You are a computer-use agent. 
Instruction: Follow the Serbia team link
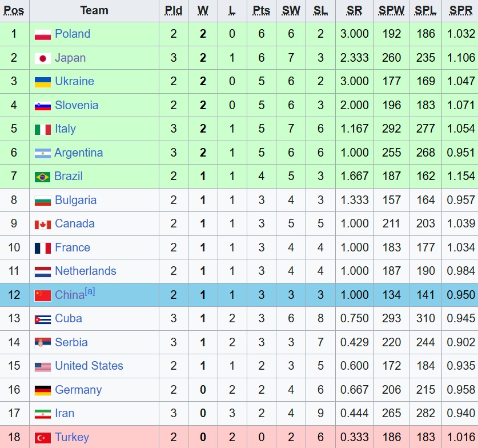point(71,342)
